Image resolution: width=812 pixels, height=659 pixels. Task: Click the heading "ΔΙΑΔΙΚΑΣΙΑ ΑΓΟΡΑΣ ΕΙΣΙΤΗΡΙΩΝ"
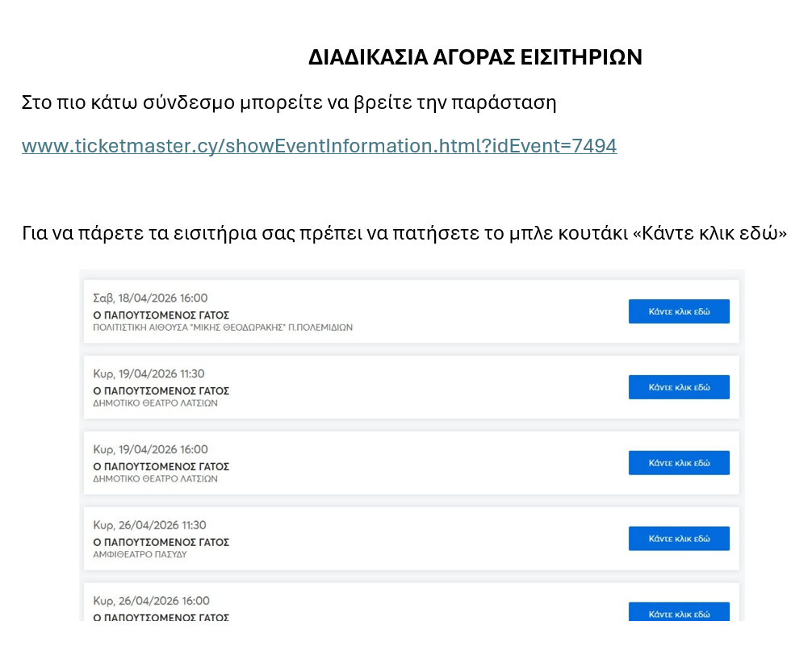[x=475, y=58]
